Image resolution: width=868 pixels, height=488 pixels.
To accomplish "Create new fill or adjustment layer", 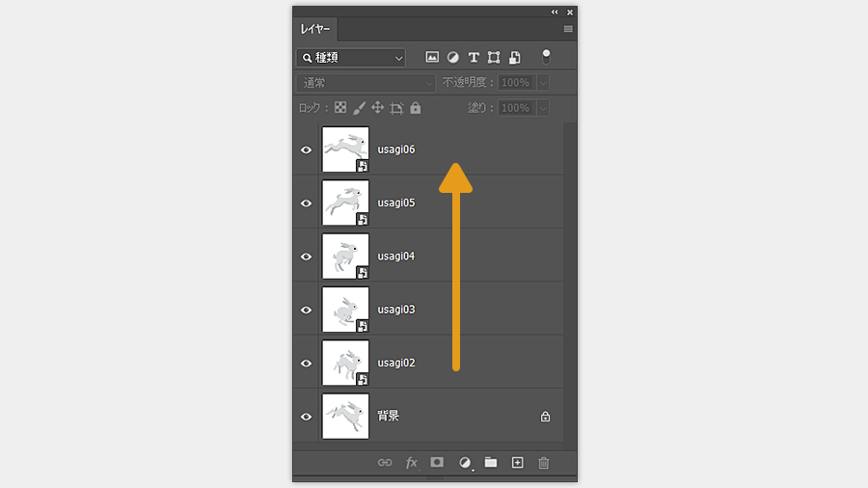I will [465, 463].
